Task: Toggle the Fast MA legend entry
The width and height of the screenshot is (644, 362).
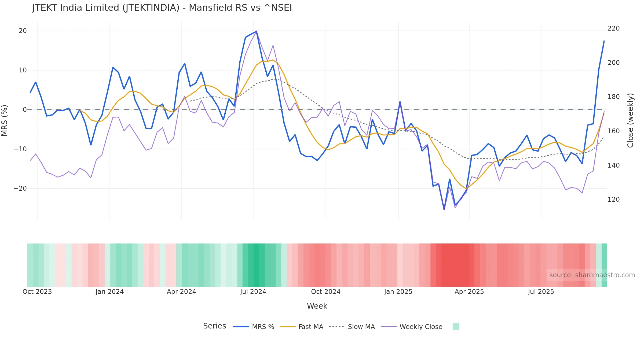Action: click(301, 327)
